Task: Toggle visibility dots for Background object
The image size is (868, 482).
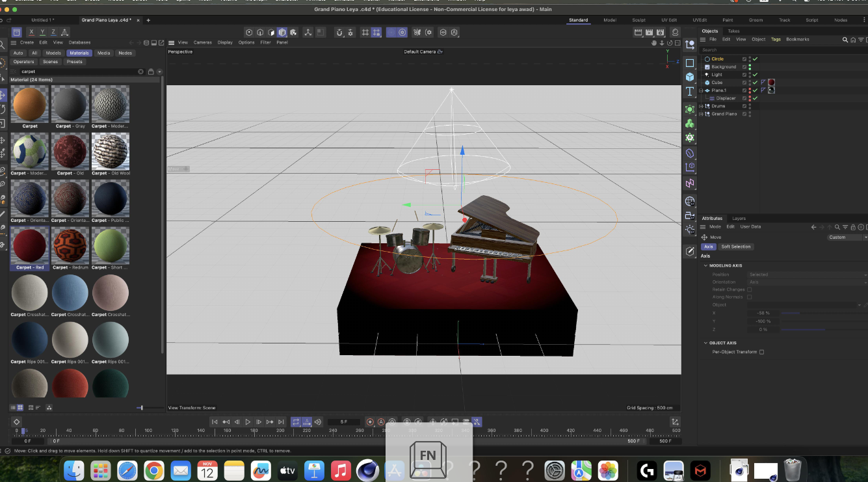Action: pos(750,67)
